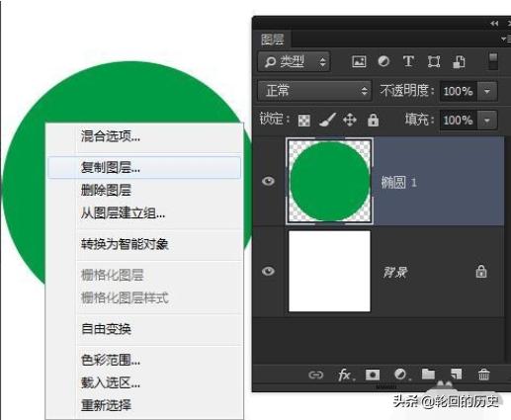Choose 转换为智能对象 menu entry
This screenshot has height=420, width=511.
click(x=144, y=244)
